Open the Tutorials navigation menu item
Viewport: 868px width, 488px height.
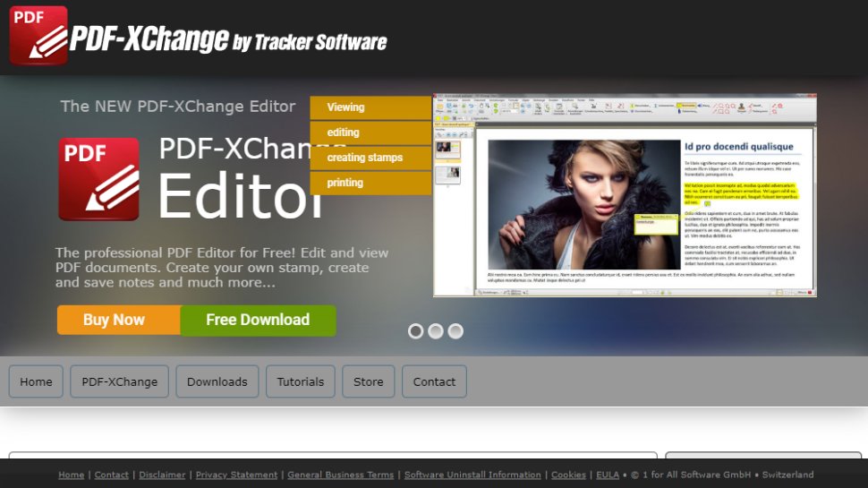pos(301,381)
